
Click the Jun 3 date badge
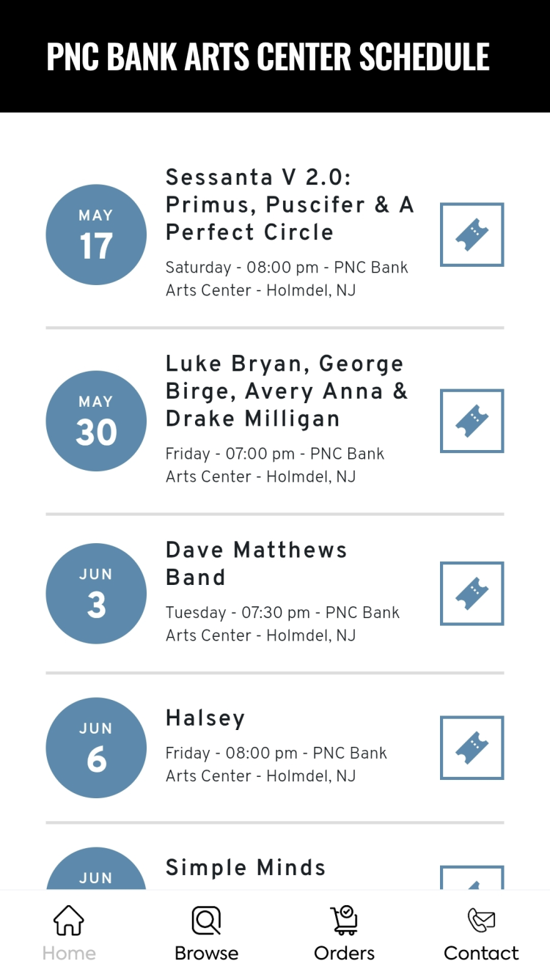tap(96, 593)
